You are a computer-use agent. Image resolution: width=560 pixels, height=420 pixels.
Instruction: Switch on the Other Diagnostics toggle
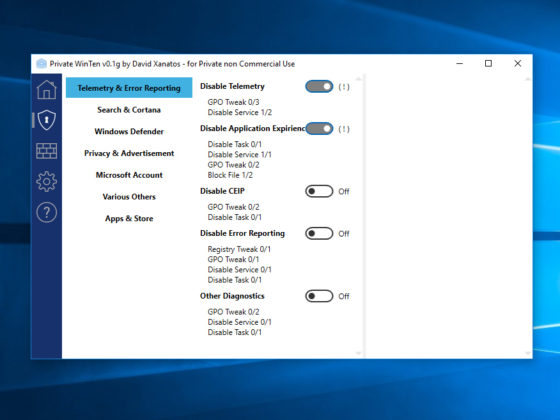tap(319, 296)
